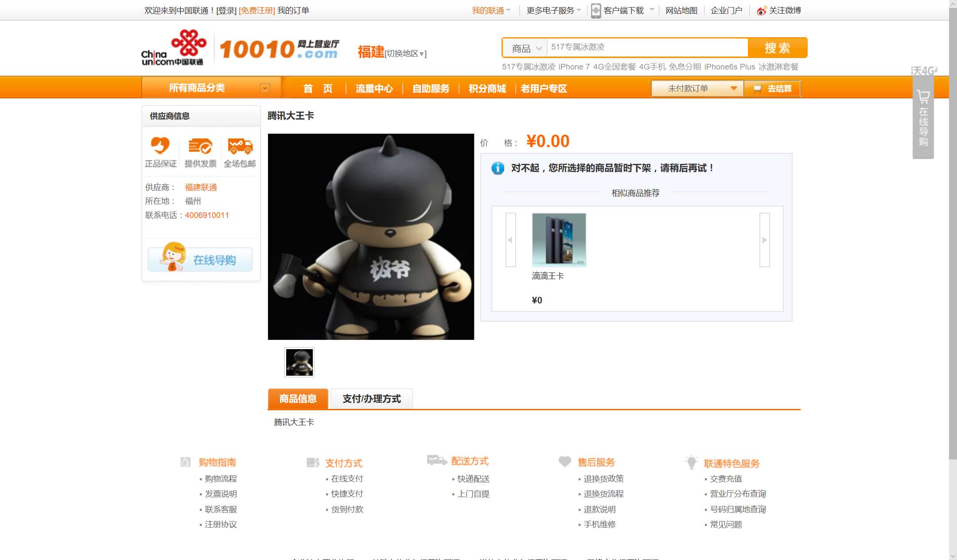Open the 切换地区 region selector
The height and width of the screenshot is (560, 957).
tap(405, 54)
